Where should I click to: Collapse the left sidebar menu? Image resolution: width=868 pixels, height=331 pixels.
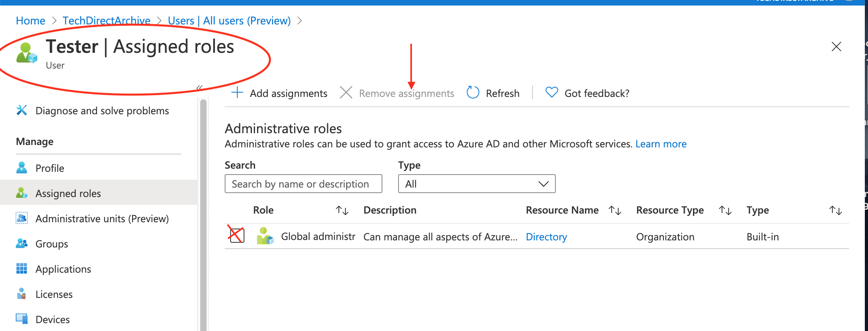199,88
